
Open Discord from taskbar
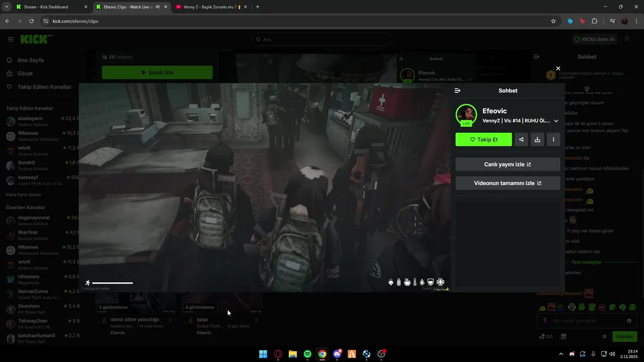[x=337, y=354]
